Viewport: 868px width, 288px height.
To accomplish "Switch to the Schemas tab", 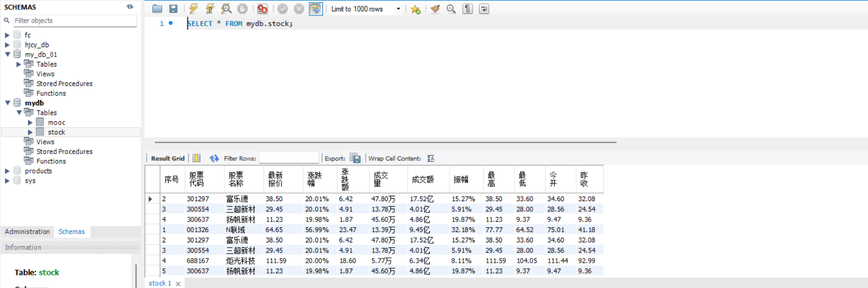I will pos(71,232).
